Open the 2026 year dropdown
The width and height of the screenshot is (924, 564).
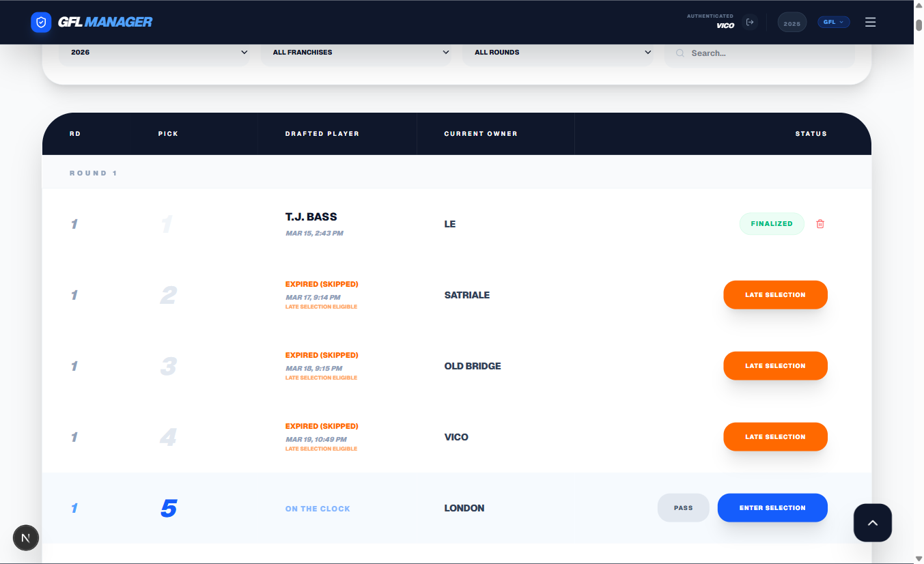[156, 53]
